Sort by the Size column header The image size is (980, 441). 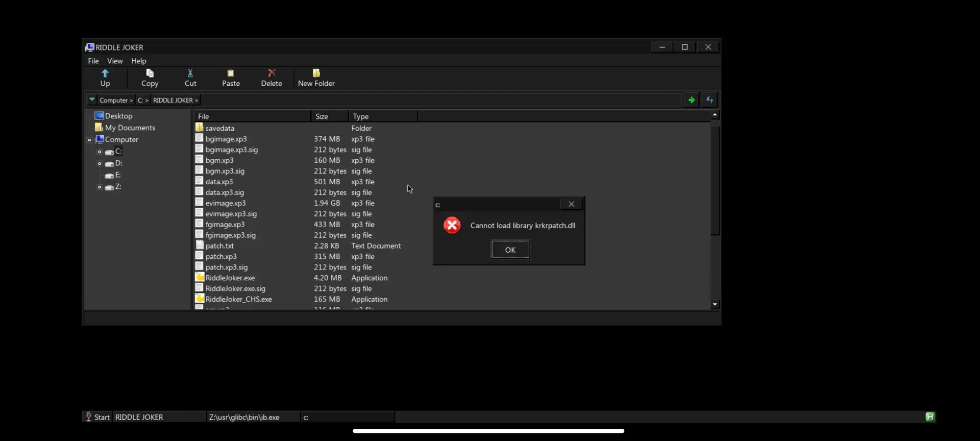[330, 116]
